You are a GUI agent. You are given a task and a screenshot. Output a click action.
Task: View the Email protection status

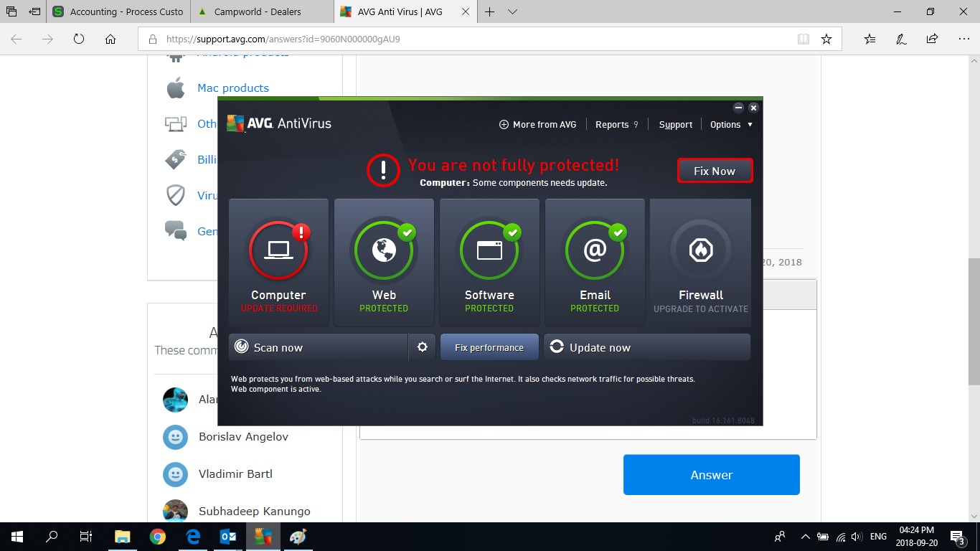(595, 262)
